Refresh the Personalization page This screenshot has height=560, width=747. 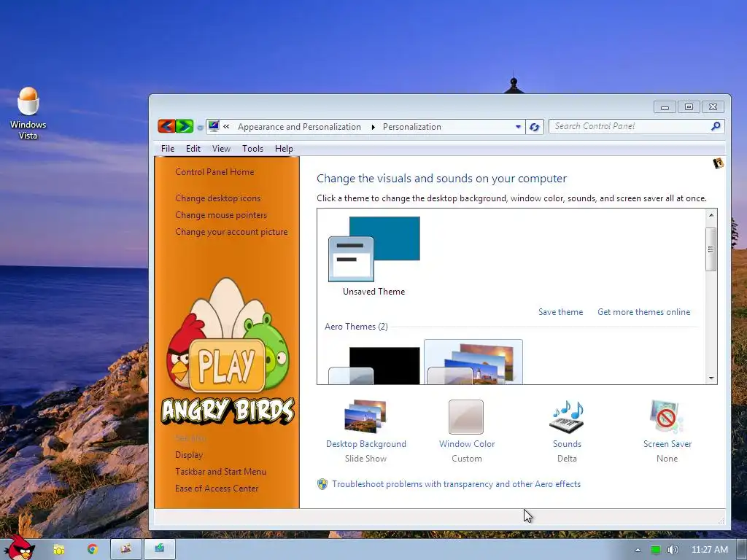tap(535, 127)
